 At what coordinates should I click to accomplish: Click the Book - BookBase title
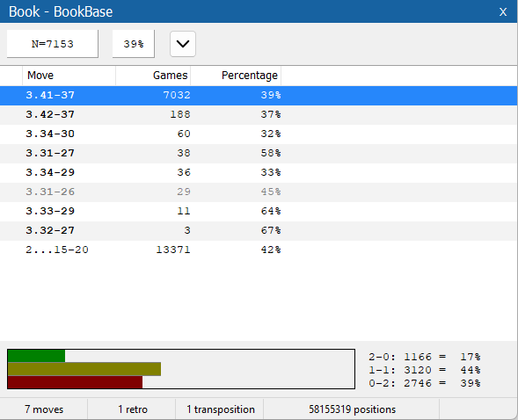pyautogui.click(x=61, y=12)
